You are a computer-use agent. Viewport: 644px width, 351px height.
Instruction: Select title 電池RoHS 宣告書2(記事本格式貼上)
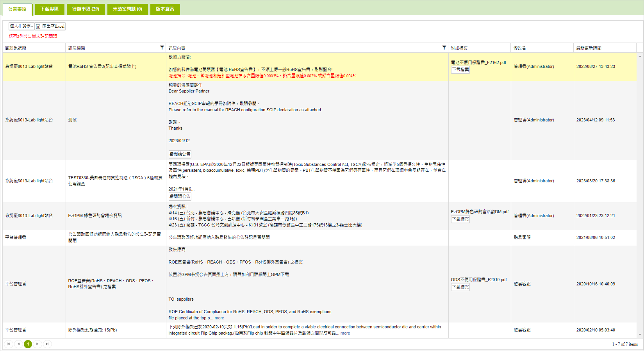click(x=102, y=66)
